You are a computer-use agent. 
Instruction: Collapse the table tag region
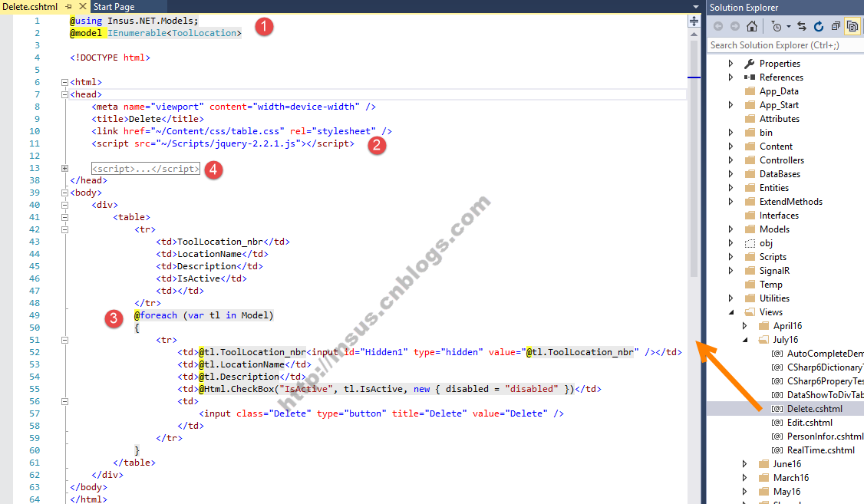(x=64, y=218)
